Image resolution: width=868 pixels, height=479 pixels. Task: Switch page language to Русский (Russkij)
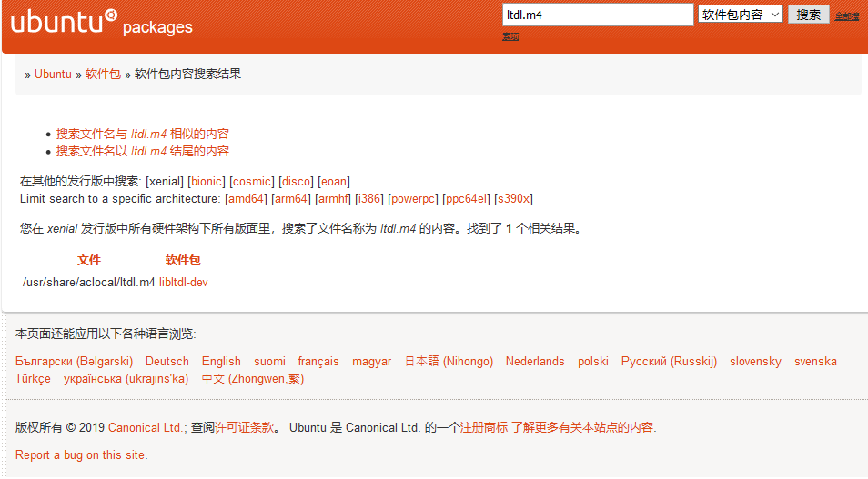click(669, 361)
